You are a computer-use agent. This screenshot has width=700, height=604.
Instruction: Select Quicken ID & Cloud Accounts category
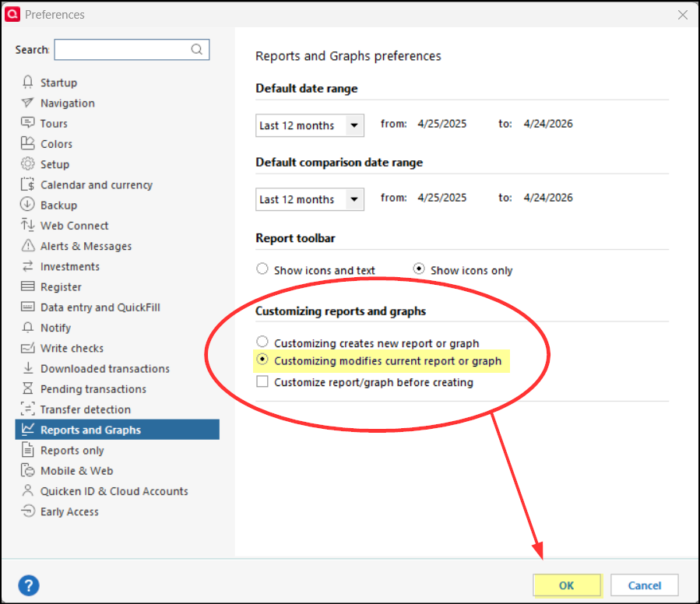pyautogui.click(x=114, y=491)
